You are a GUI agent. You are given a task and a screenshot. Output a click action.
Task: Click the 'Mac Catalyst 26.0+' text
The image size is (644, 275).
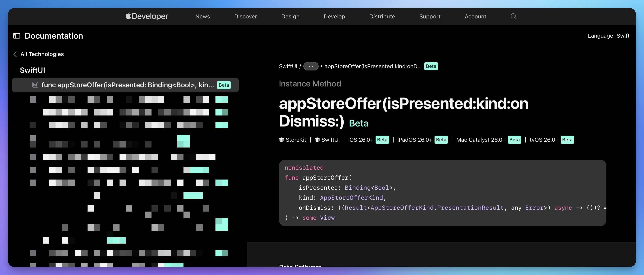coord(481,140)
